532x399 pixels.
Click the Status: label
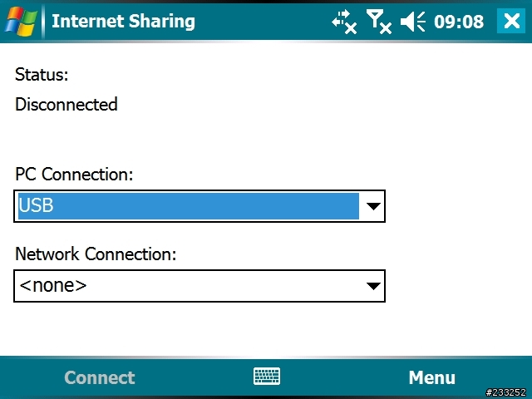click(x=42, y=74)
